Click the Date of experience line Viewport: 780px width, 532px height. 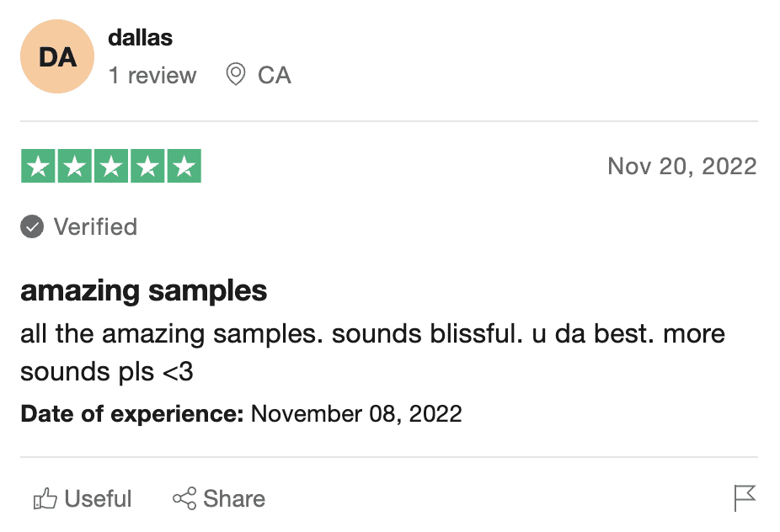coord(241,413)
